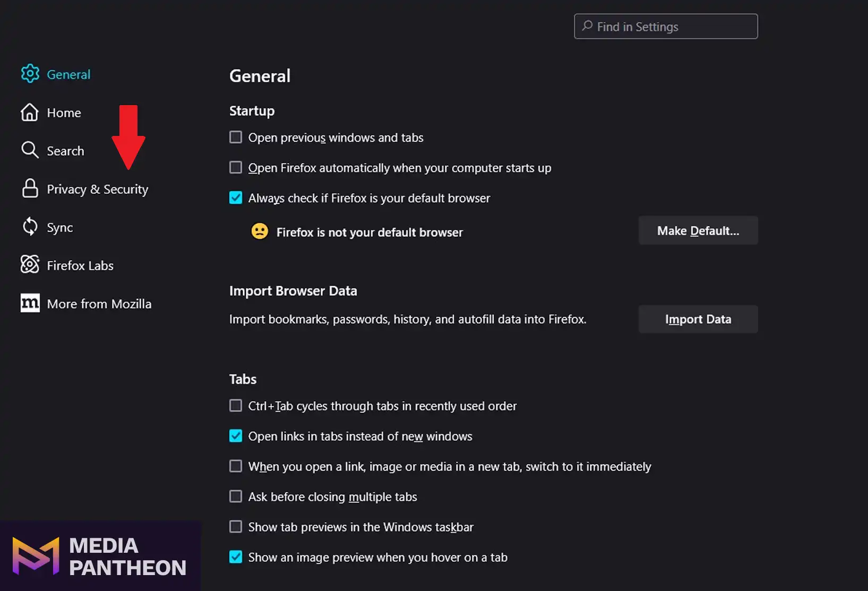Click the Firefox Labs atom icon
The image size is (868, 591).
point(30,264)
